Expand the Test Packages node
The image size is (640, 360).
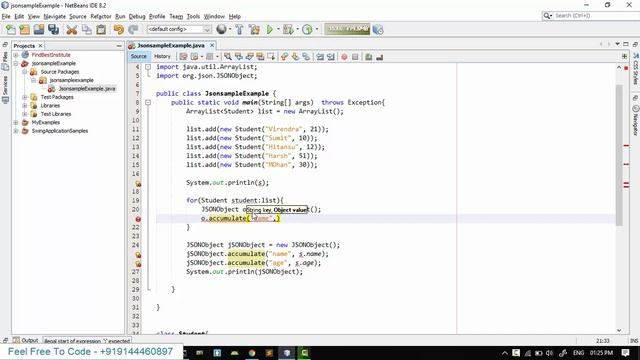24,97
